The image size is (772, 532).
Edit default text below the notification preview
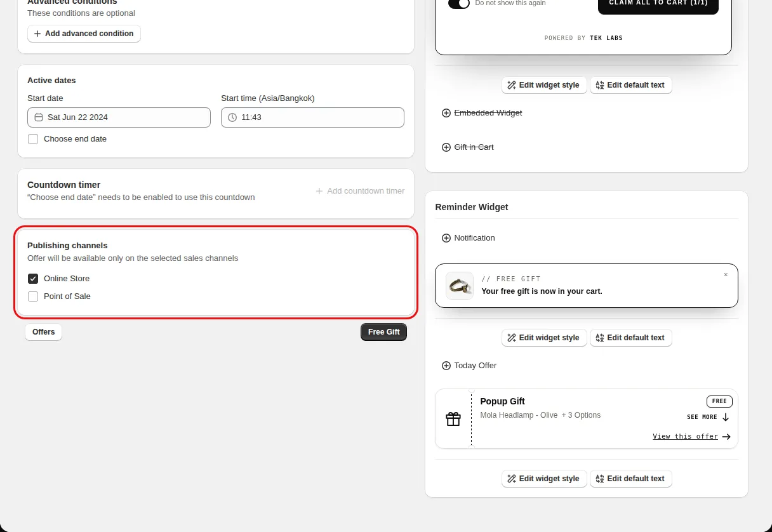click(x=631, y=338)
